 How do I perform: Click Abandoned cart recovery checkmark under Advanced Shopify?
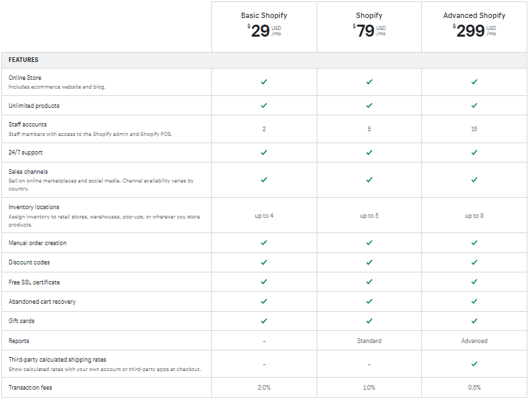tap(474, 302)
